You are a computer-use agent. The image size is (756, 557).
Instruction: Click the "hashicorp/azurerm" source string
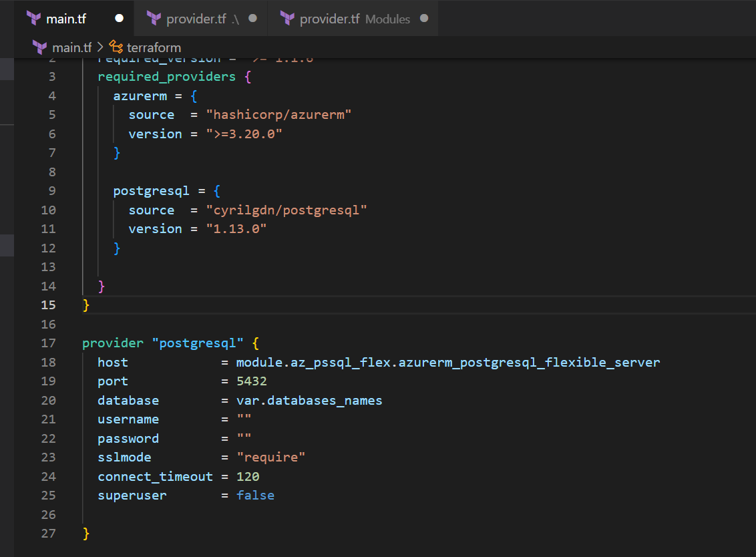click(278, 115)
